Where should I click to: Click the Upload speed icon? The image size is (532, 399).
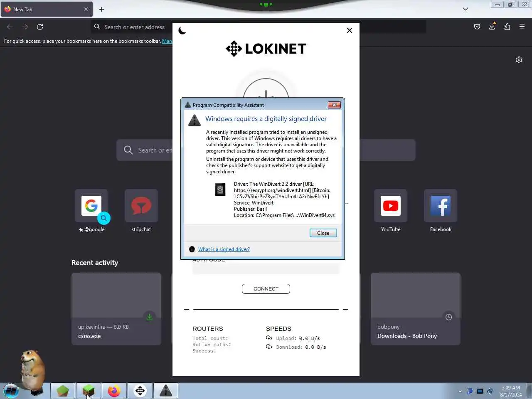[269, 338]
